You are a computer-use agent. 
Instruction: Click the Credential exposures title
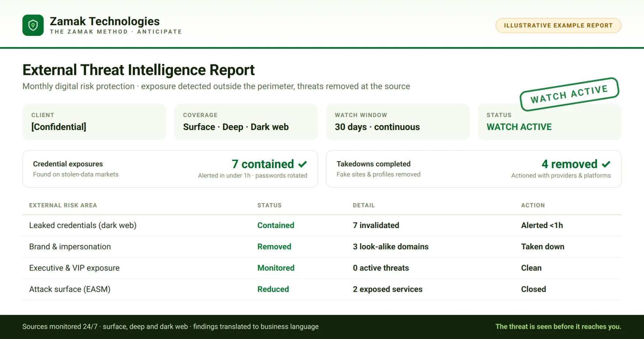tap(68, 164)
